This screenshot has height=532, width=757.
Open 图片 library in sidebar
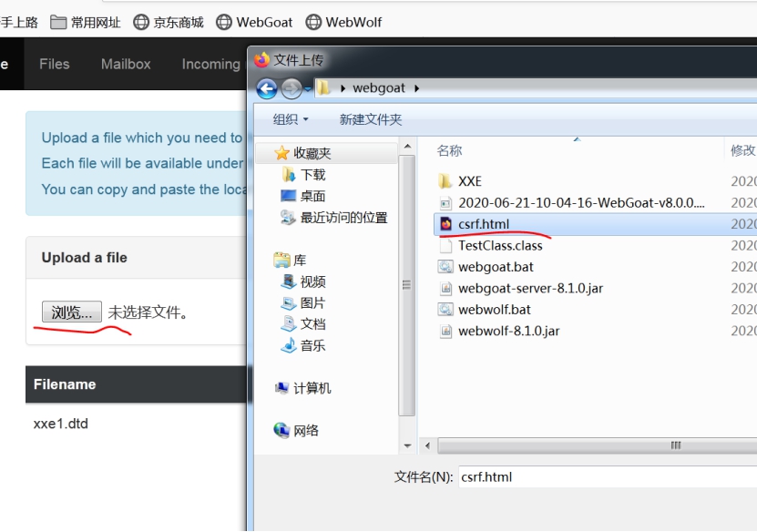pos(303,302)
